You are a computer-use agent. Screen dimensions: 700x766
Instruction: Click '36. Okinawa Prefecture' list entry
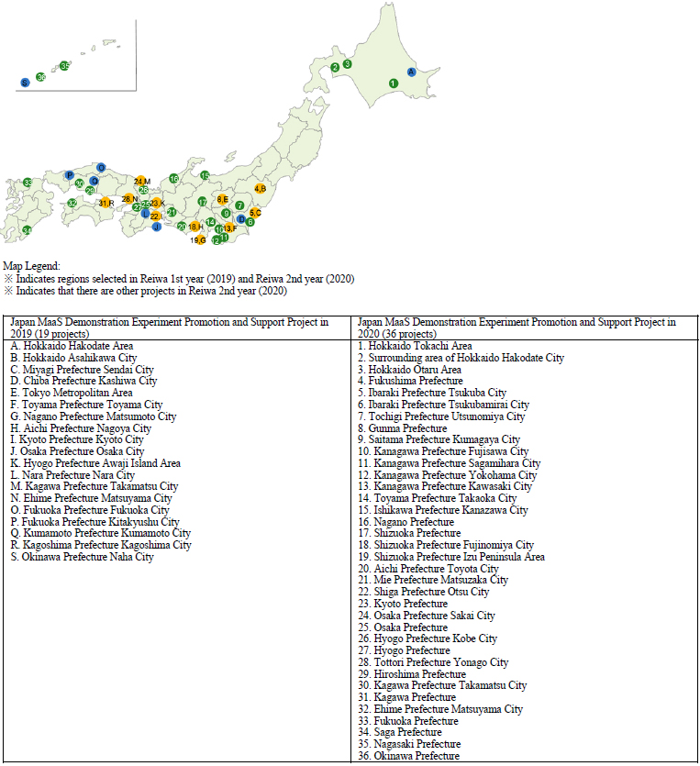pyautogui.click(x=408, y=756)
